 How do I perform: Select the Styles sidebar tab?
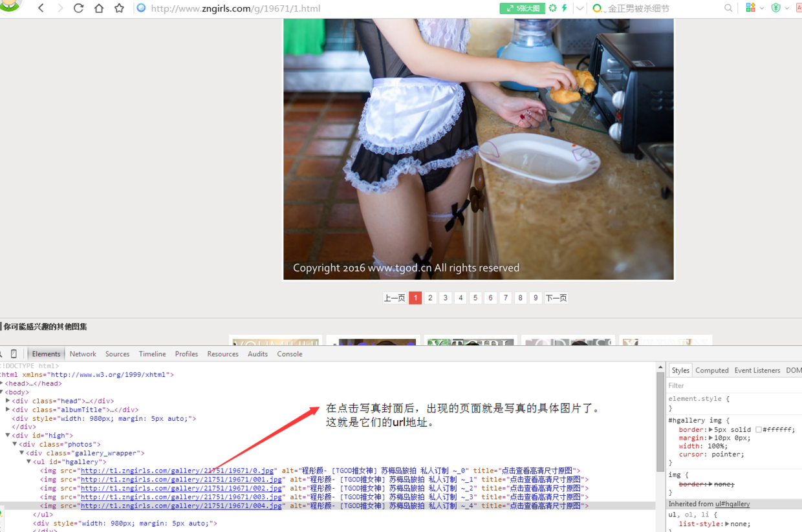(x=680, y=370)
